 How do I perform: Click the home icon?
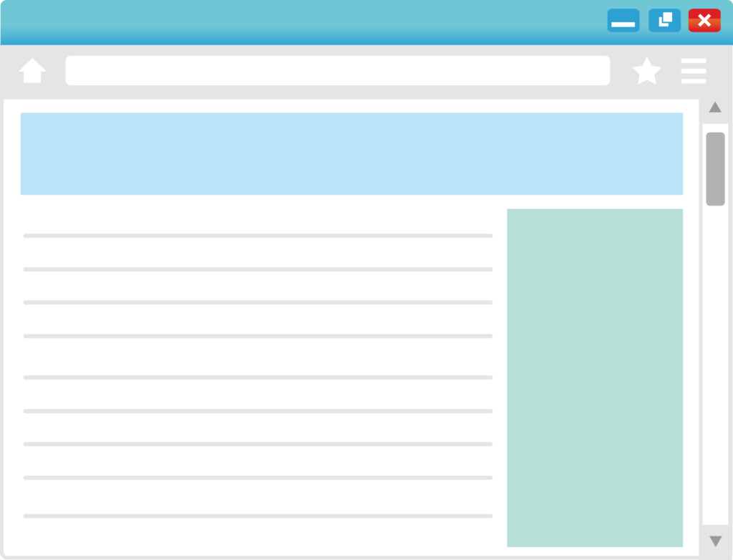pyautogui.click(x=32, y=71)
